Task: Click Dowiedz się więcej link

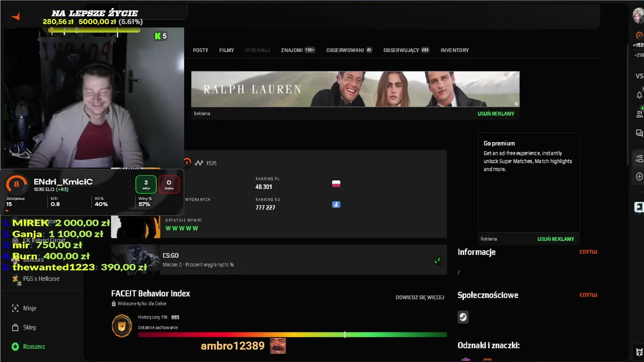Action: click(420, 297)
